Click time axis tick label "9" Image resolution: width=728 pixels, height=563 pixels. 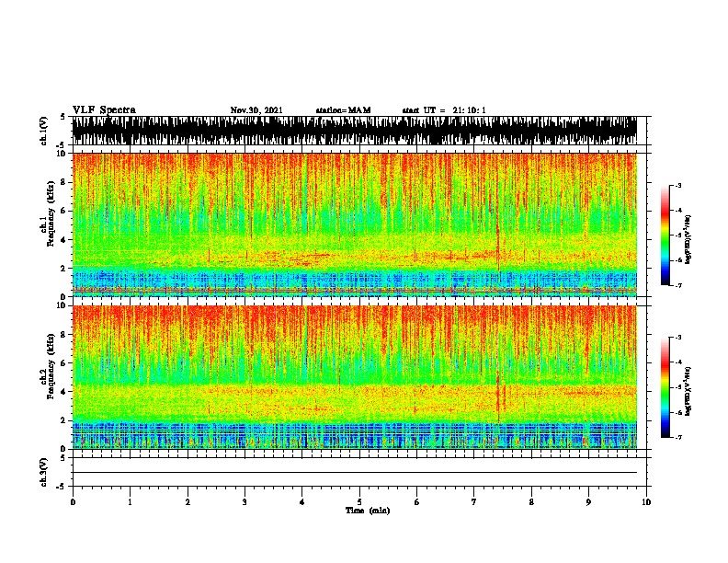[x=588, y=502]
